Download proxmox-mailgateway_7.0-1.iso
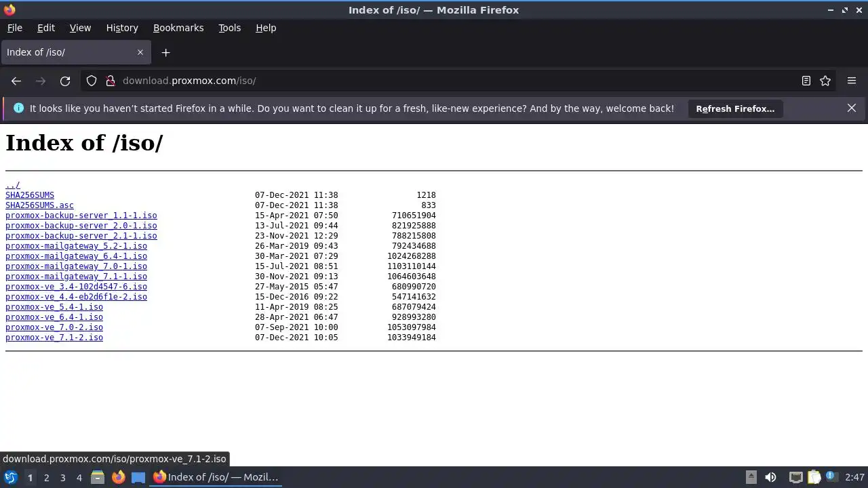 76,266
